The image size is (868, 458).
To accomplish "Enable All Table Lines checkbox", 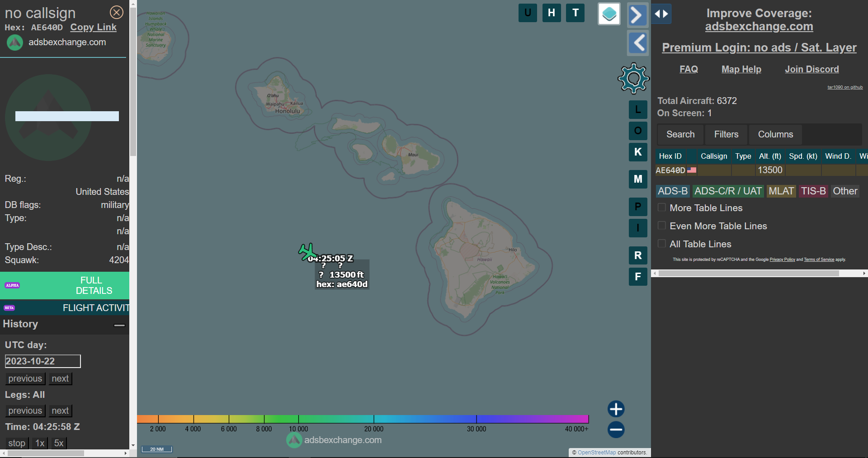I will tap(662, 244).
